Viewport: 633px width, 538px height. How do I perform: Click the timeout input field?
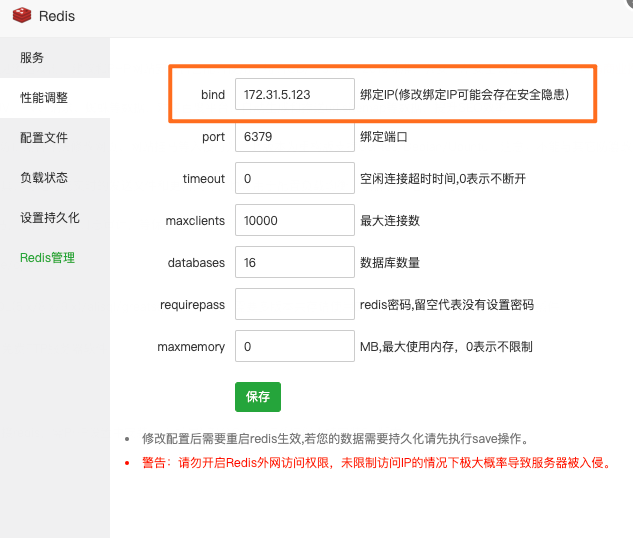coord(295,178)
